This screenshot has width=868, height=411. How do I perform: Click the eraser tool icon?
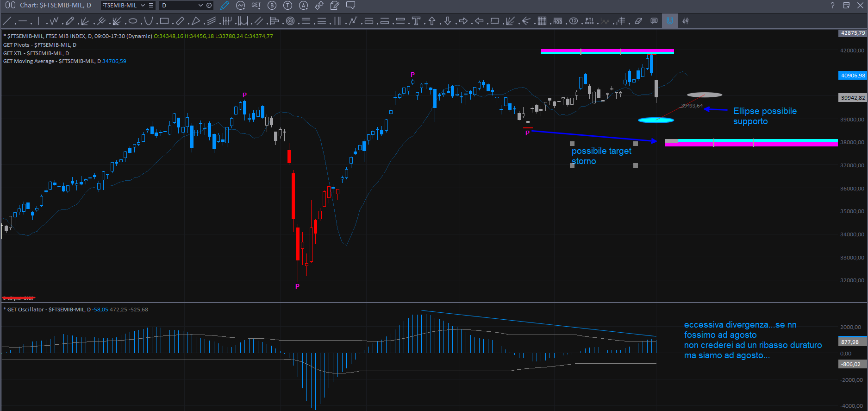pos(638,21)
